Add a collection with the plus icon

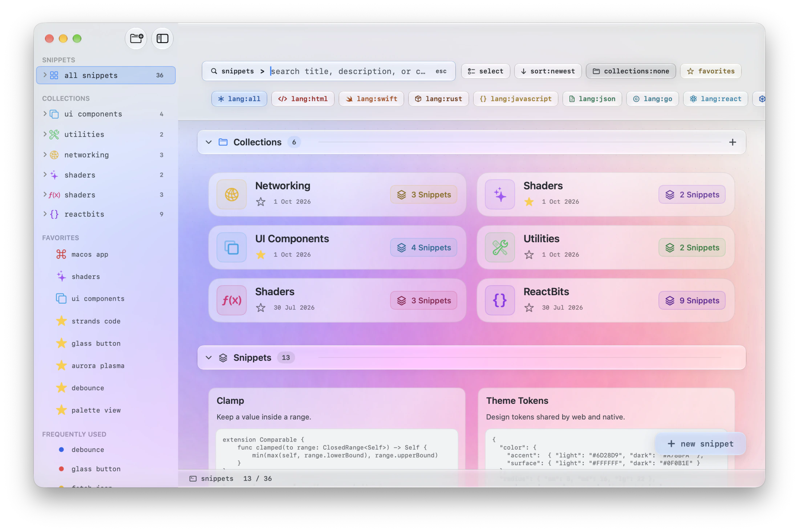point(733,142)
